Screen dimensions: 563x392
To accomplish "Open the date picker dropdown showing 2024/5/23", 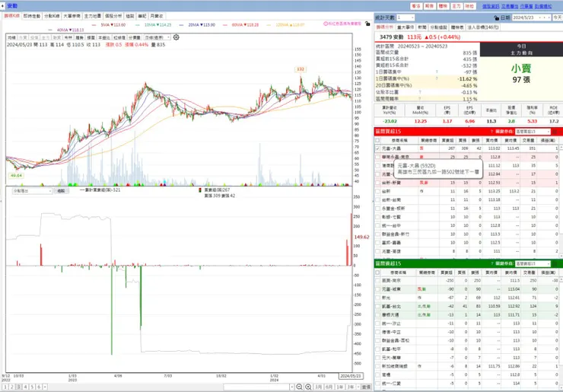I will pos(531,18).
